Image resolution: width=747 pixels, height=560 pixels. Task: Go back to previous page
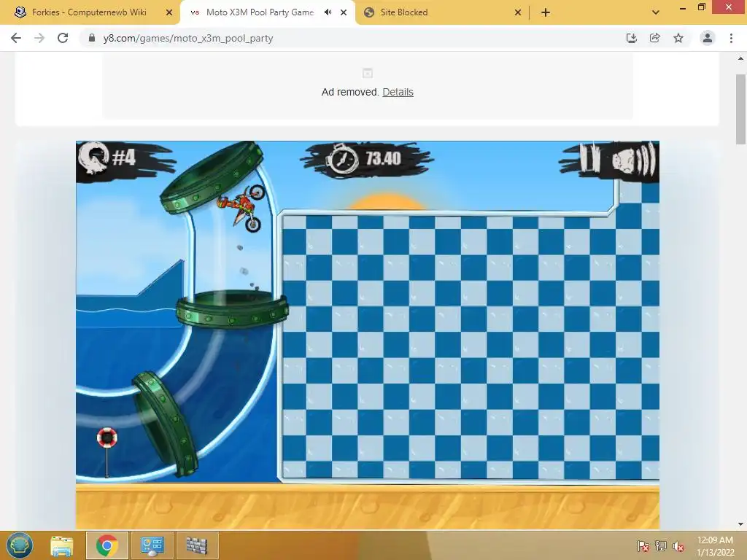(x=16, y=38)
